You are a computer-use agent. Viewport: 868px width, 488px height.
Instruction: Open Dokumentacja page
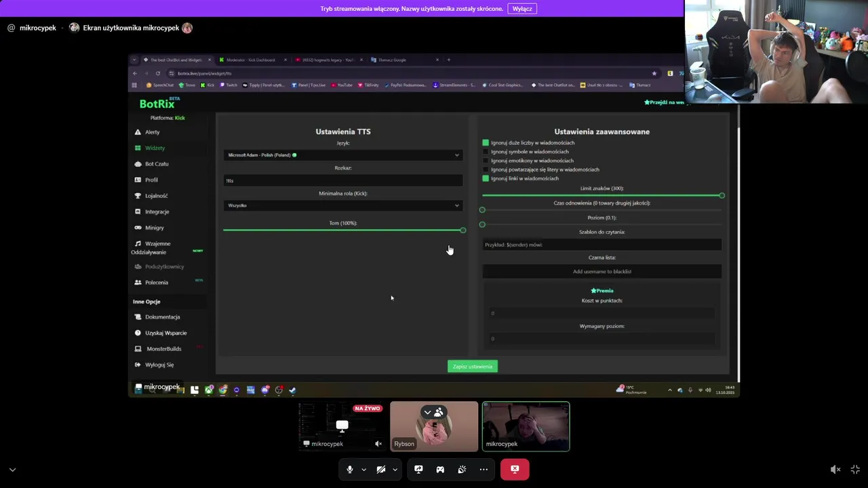(x=157, y=317)
